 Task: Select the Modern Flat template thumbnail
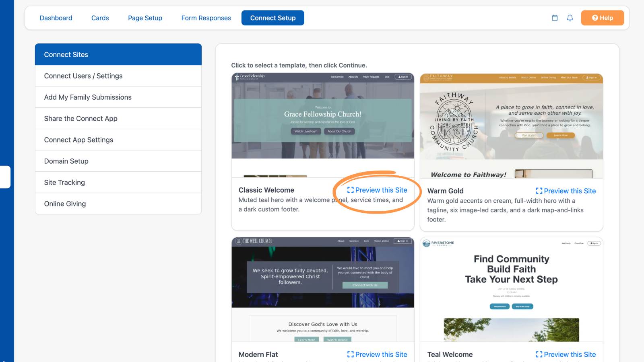click(x=323, y=290)
